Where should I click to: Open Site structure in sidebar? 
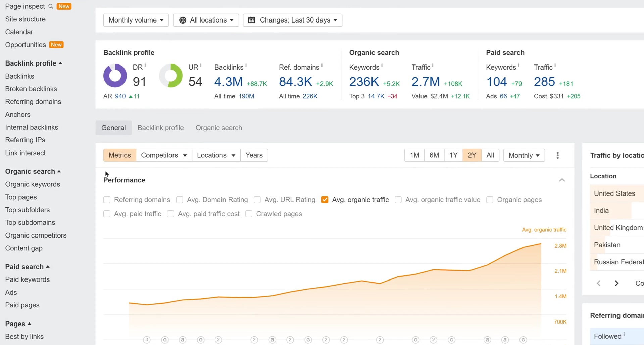(x=25, y=19)
